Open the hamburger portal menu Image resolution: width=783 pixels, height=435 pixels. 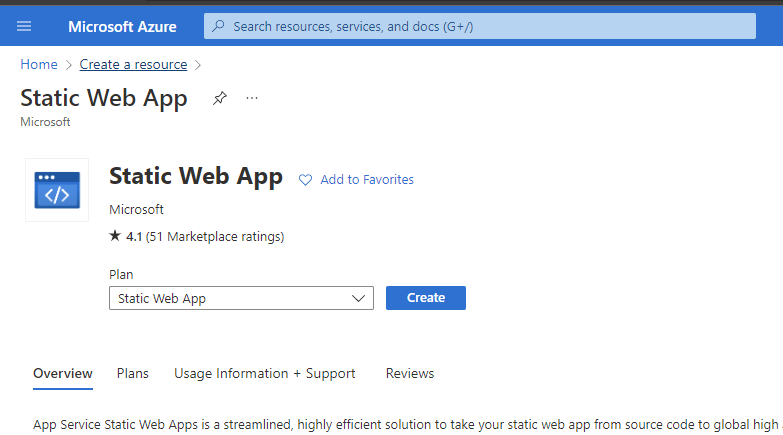click(24, 26)
